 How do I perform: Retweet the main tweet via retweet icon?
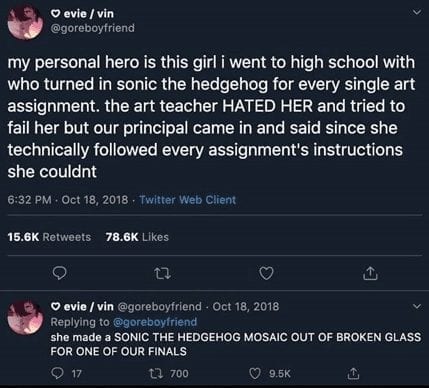pyautogui.click(x=163, y=274)
